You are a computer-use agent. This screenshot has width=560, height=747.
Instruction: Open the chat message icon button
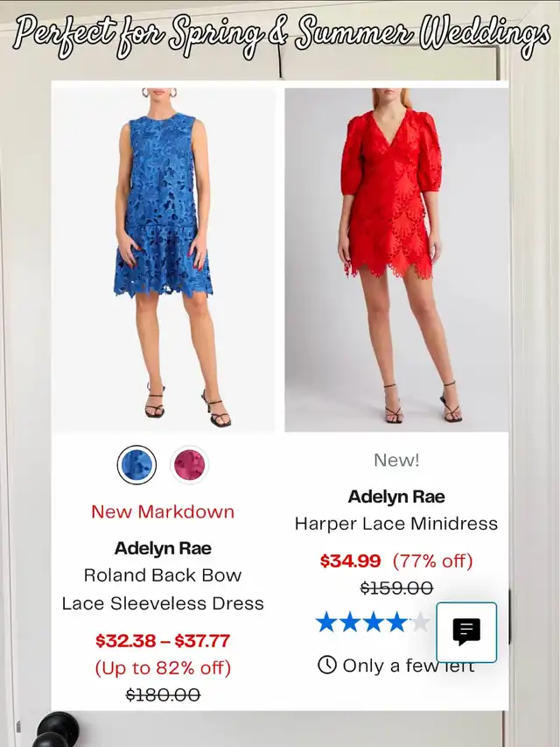[x=466, y=632]
